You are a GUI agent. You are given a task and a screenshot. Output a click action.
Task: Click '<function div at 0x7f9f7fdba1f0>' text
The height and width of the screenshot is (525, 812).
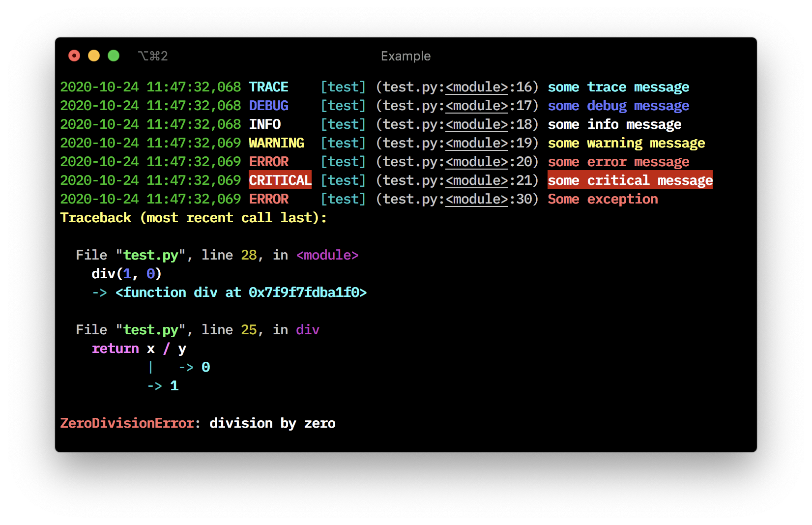pos(241,292)
